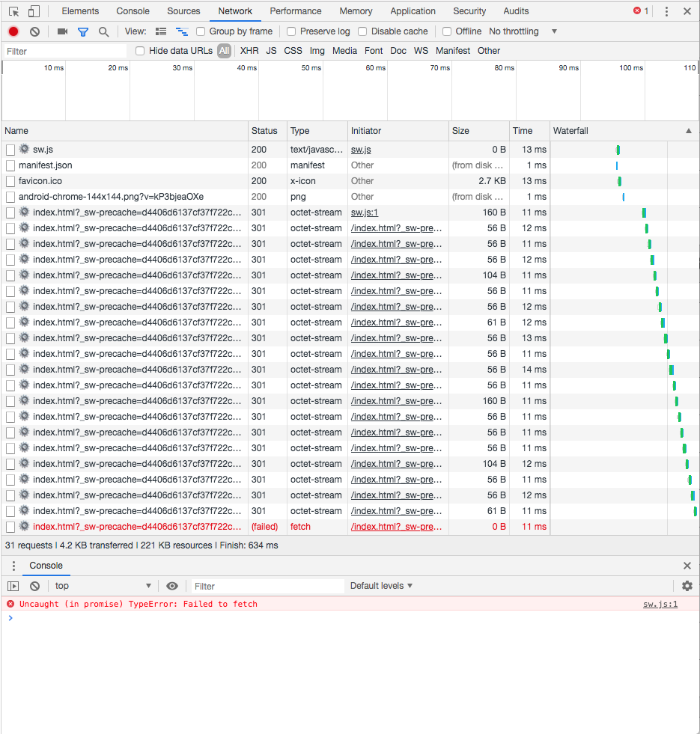
Task: Open the top frame context dropdown
Action: coord(102,586)
